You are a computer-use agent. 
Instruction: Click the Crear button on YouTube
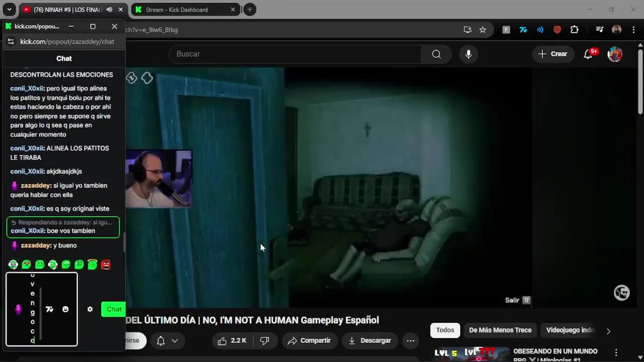coord(552,54)
